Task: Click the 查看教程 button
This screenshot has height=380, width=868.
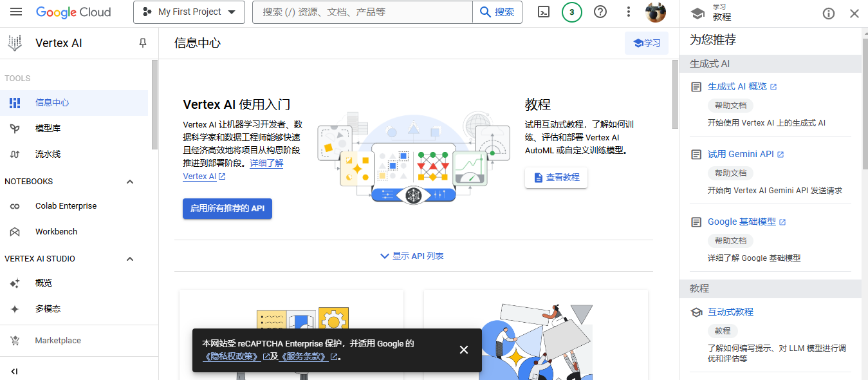Action: pos(556,177)
